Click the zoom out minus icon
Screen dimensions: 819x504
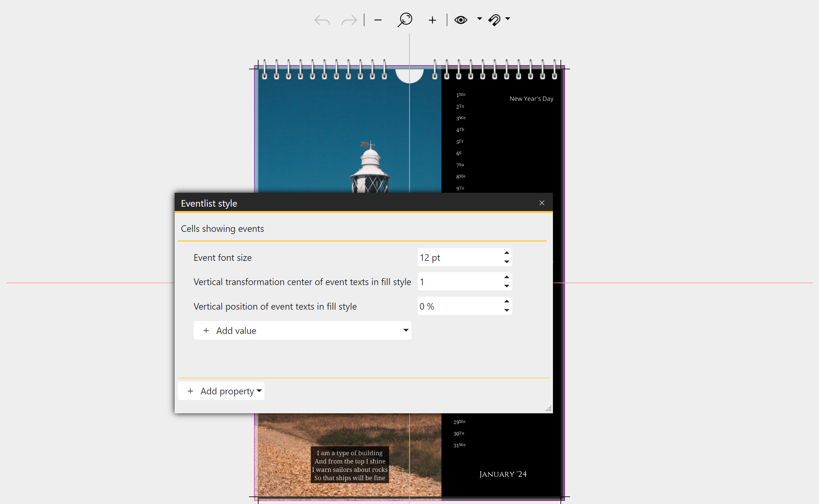[377, 19]
